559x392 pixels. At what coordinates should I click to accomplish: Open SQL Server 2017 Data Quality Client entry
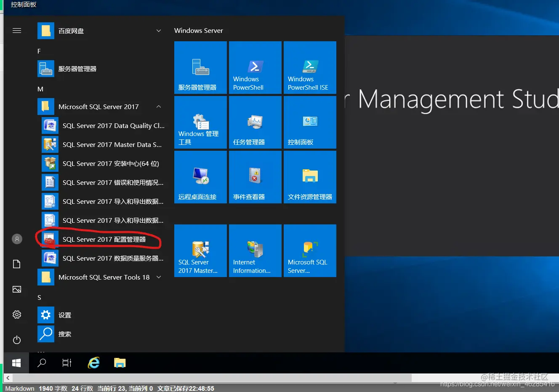pos(103,125)
